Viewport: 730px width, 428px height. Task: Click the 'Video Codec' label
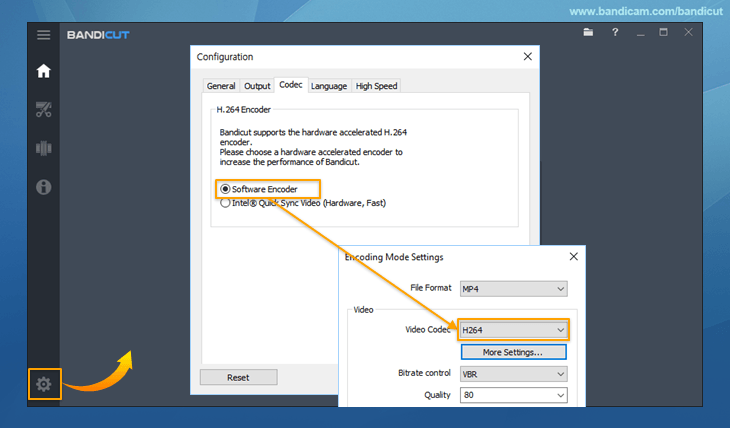[x=428, y=330]
